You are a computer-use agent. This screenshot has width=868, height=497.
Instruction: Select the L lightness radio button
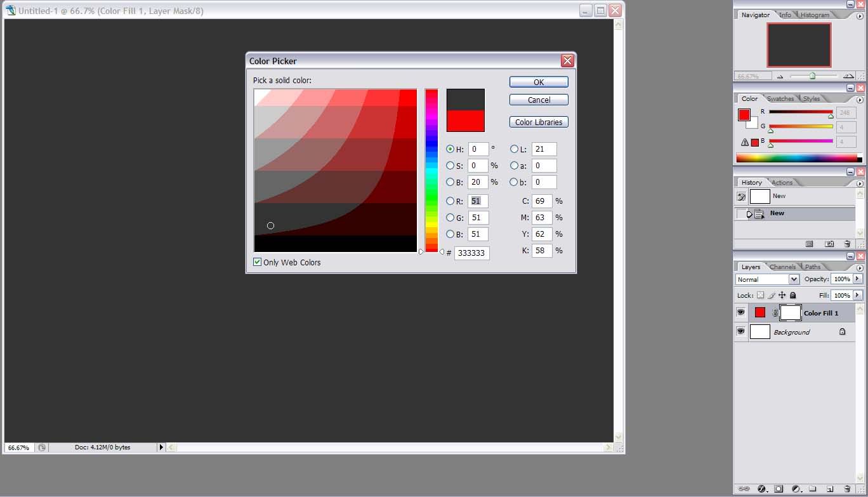point(514,149)
